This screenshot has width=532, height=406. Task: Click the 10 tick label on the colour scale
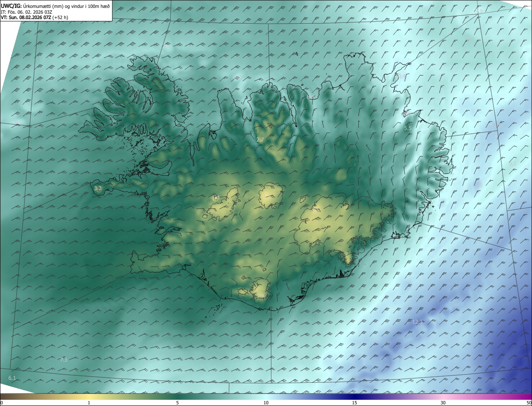266,403
